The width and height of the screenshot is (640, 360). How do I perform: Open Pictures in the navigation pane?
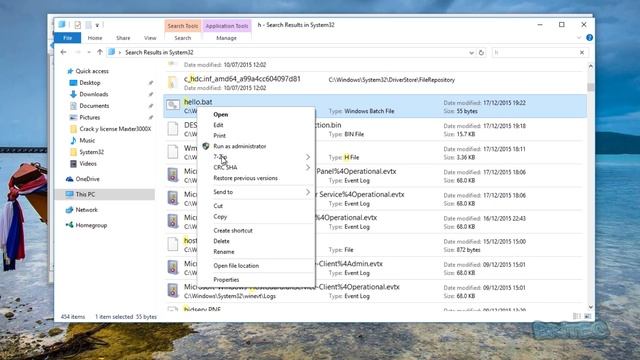[89, 117]
